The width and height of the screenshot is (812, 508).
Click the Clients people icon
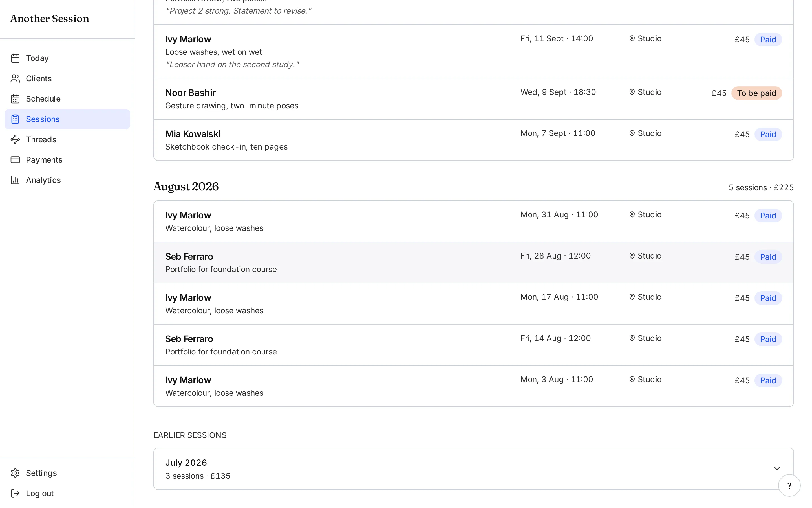[15, 78]
